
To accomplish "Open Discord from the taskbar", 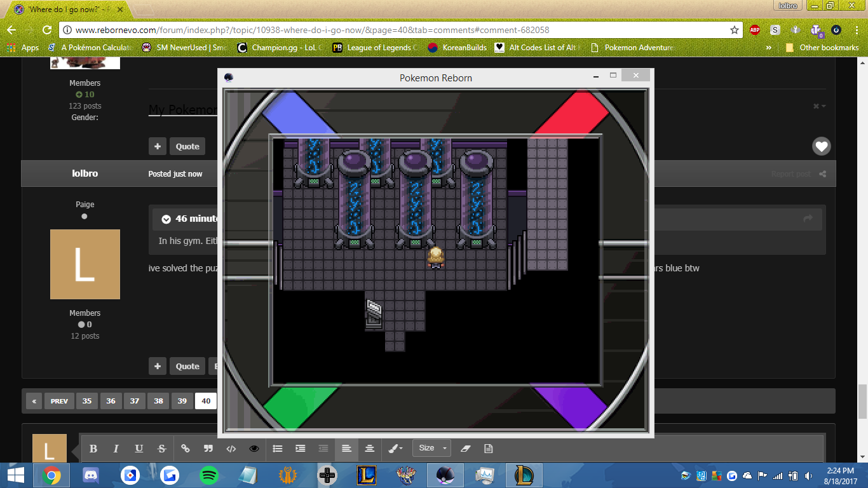I will click(91, 475).
